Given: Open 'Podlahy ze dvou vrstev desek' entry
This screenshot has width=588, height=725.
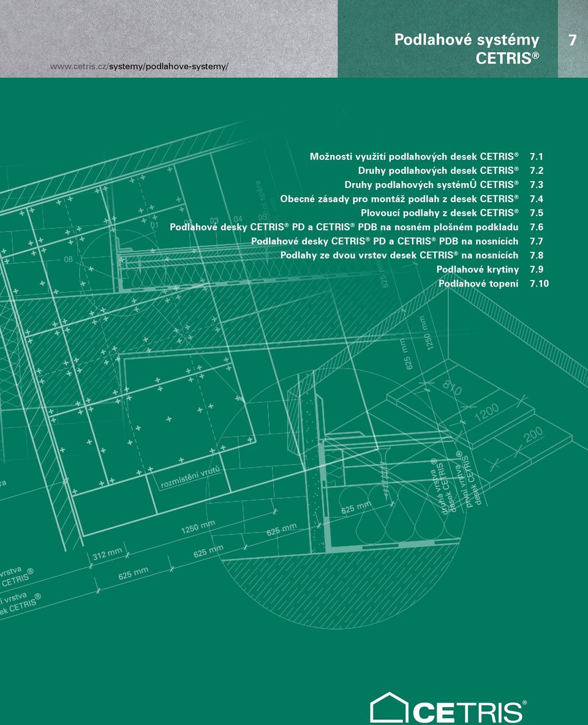Looking at the screenshot, I should (399, 255).
